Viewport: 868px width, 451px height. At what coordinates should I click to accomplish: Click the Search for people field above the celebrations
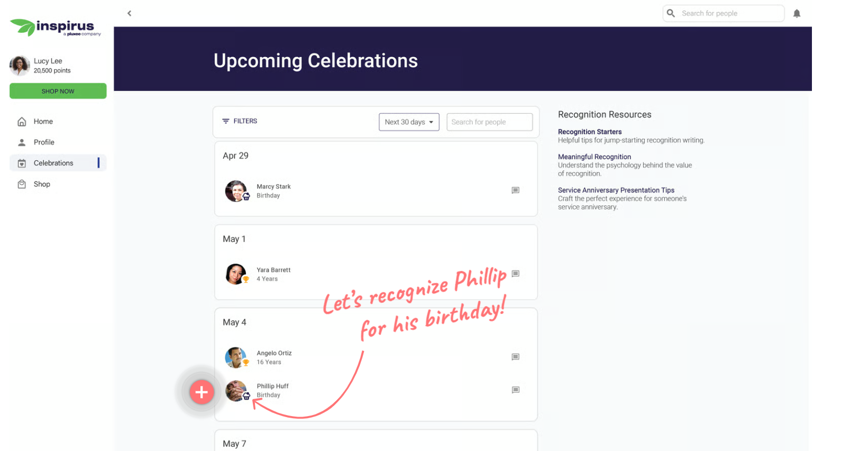[489, 122]
